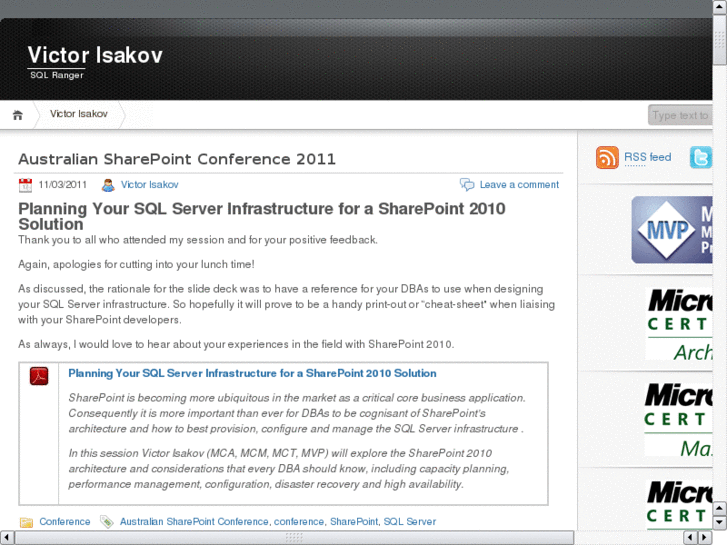Click the vertical scrollbar down arrow
Viewport: 727px width, 545px height.
pos(720,522)
